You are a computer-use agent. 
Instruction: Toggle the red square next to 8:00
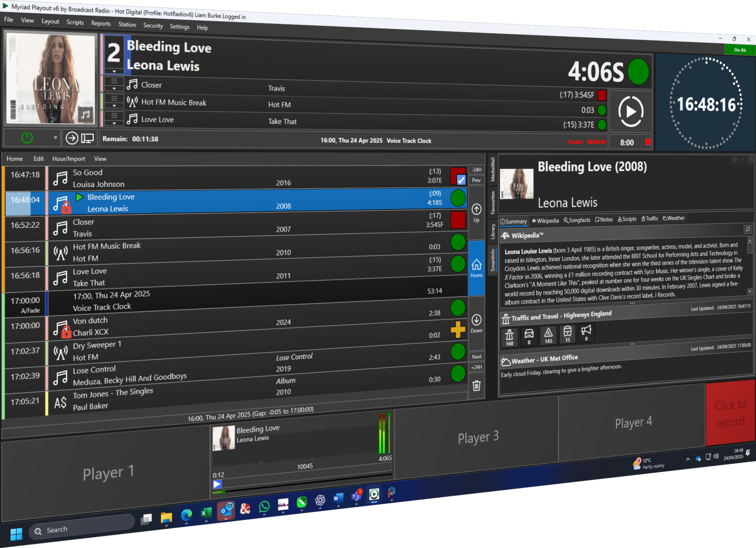[x=648, y=142]
